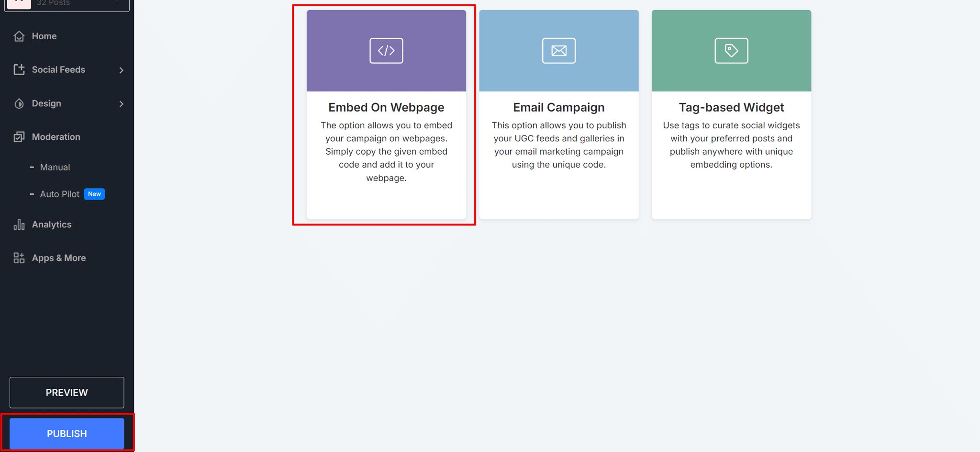980x452 pixels.
Task: Choose the Email Campaign publishing option
Action: click(x=558, y=114)
